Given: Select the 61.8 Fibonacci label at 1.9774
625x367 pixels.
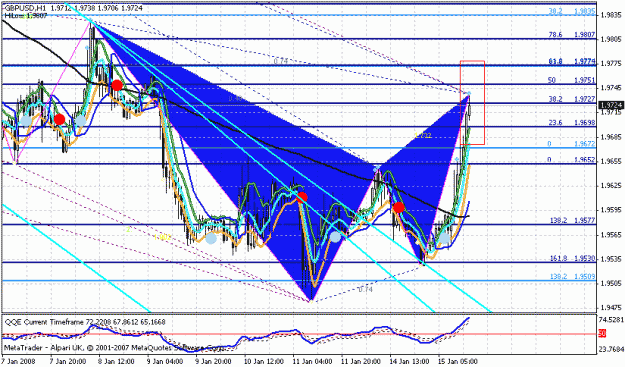Looking at the screenshot, I should click(x=572, y=61).
